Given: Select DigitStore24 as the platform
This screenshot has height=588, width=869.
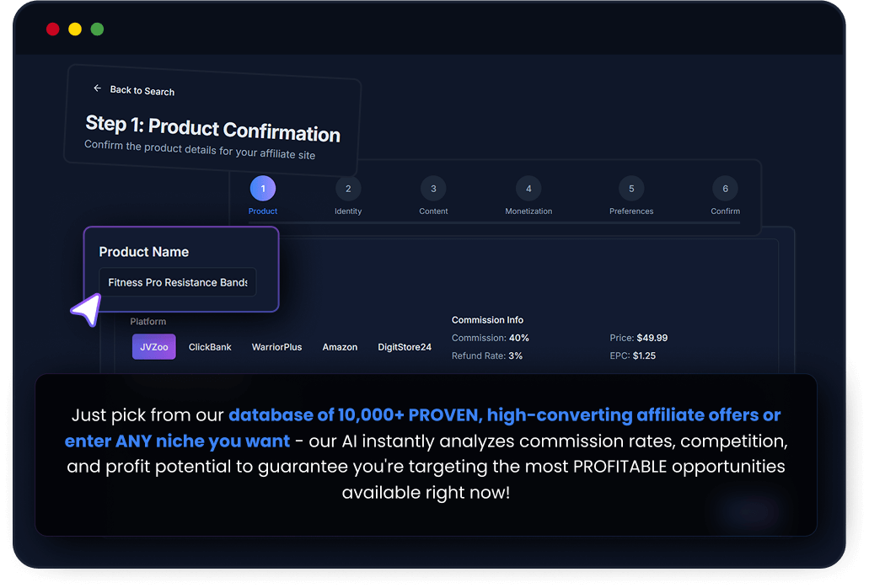Looking at the screenshot, I should [405, 347].
